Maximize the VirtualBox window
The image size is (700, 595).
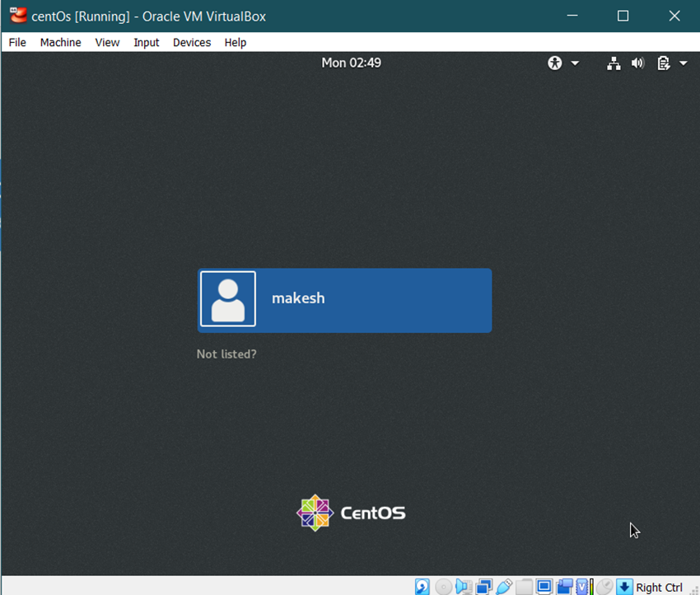623,16
